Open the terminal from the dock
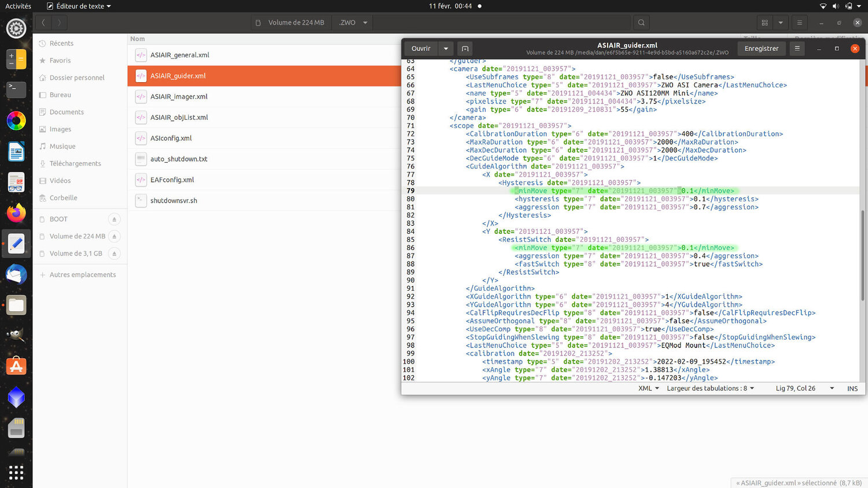 tap(16, 89)
